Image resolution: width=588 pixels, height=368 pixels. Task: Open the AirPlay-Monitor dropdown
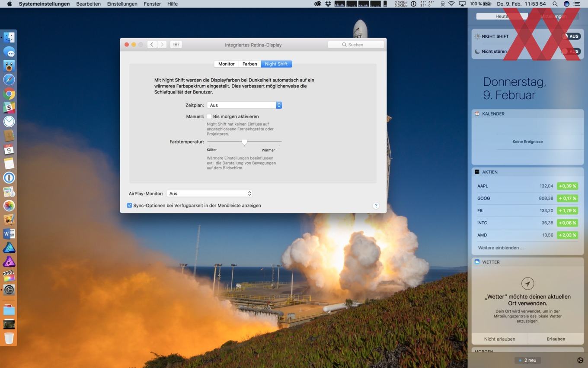tap(210, 194)
